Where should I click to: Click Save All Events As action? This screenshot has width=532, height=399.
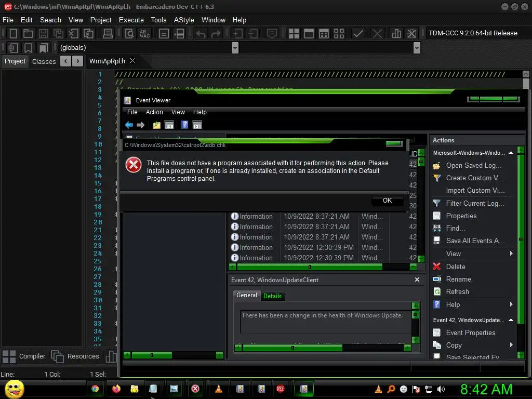[475, 241]
